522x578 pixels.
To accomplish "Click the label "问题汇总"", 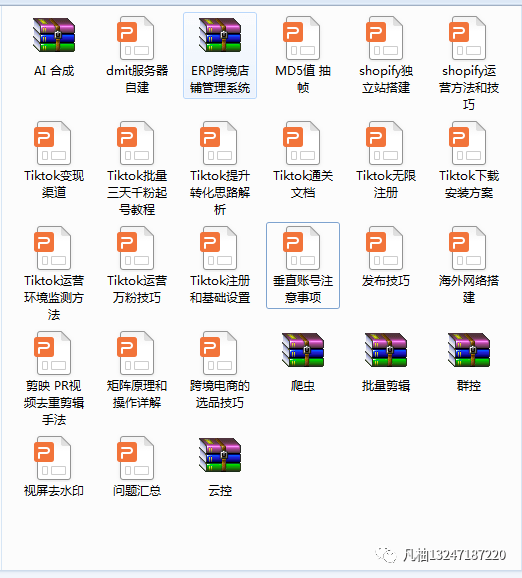I will coord(137,491).
